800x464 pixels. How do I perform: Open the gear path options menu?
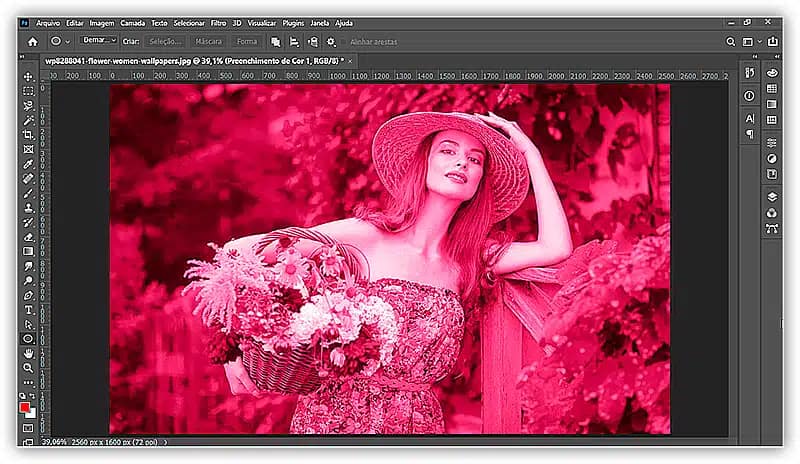(x=331, y=42)
